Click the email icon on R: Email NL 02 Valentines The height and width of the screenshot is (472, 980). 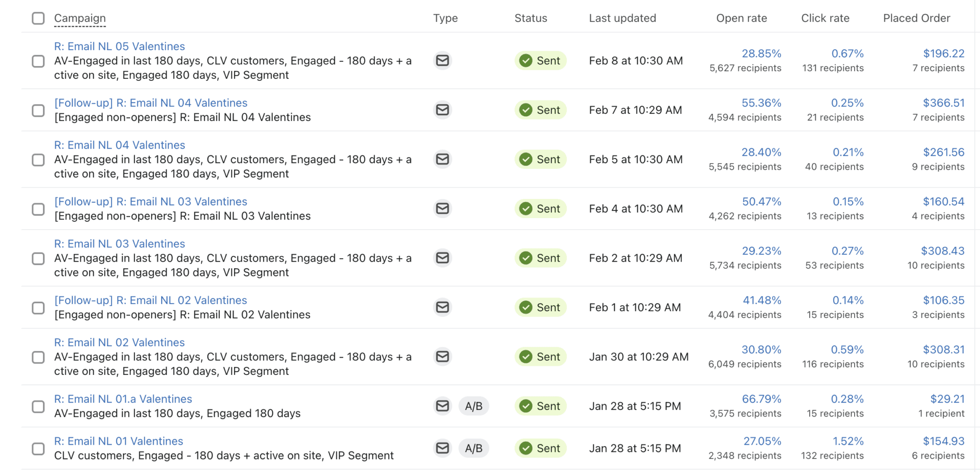coord(442,357)
